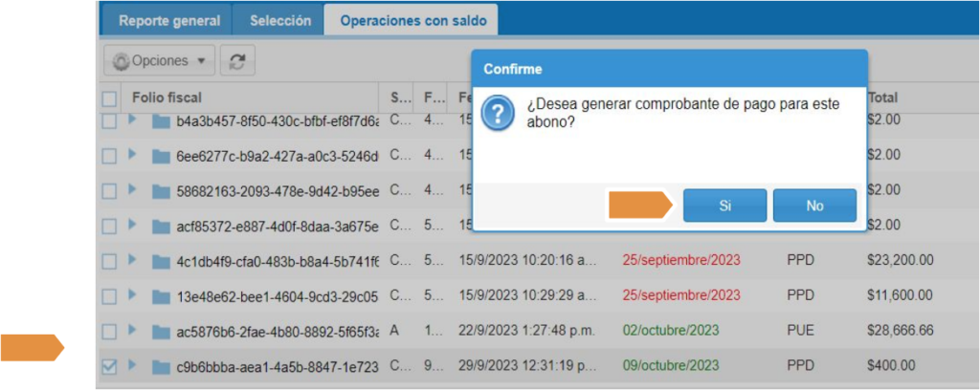
Task: Decline with the No button
Action: tap(814, 206)
